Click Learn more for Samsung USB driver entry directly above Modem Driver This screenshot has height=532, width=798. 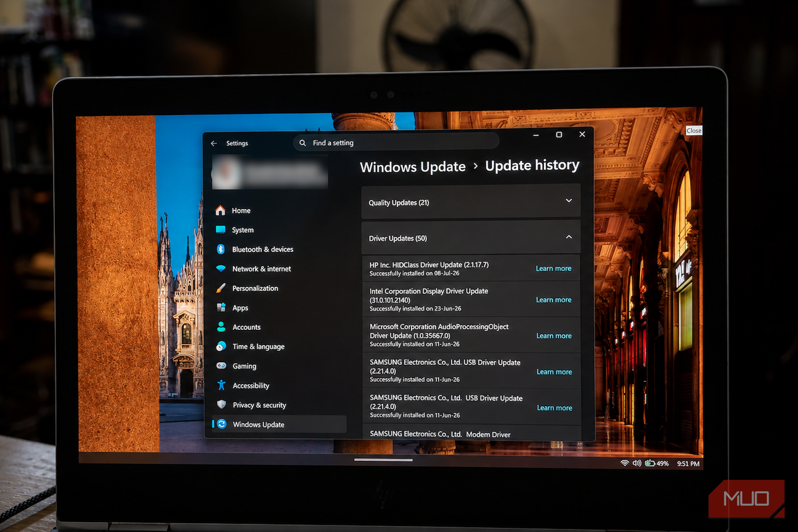coord(554,408)
